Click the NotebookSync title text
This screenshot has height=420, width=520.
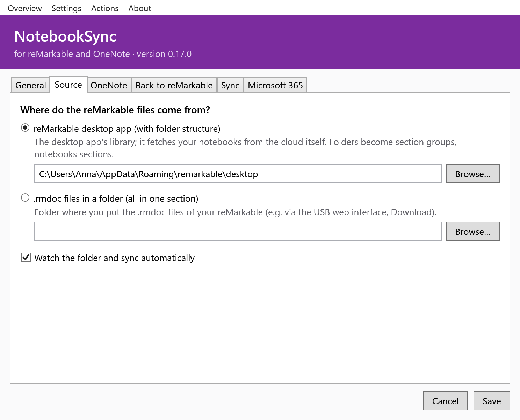(65, 36)
